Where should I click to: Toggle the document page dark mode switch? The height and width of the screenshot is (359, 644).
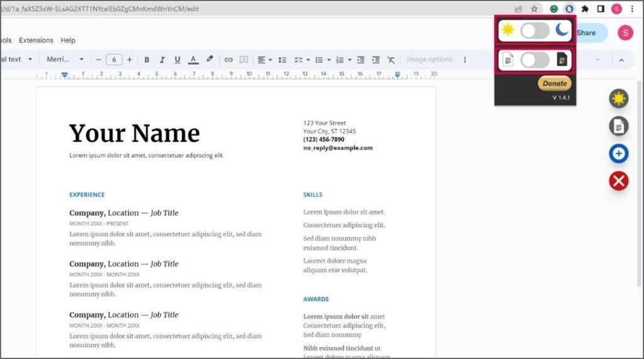coord(535,60)
